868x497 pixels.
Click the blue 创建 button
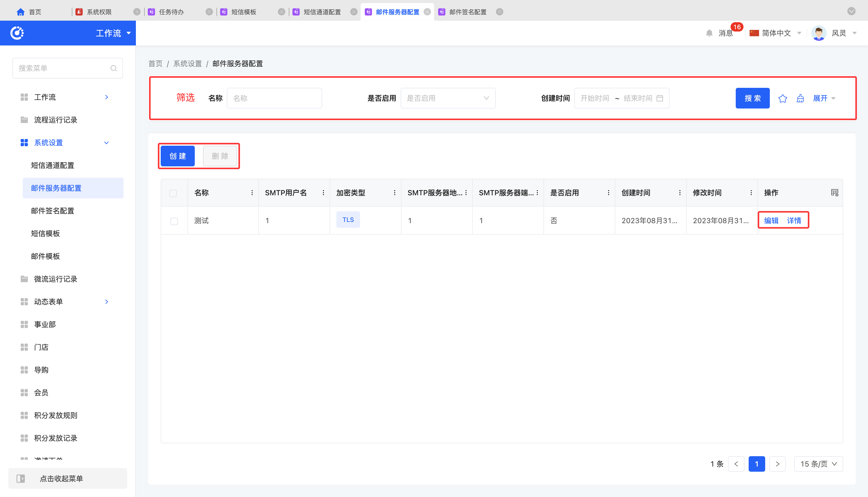coord(177,156)
